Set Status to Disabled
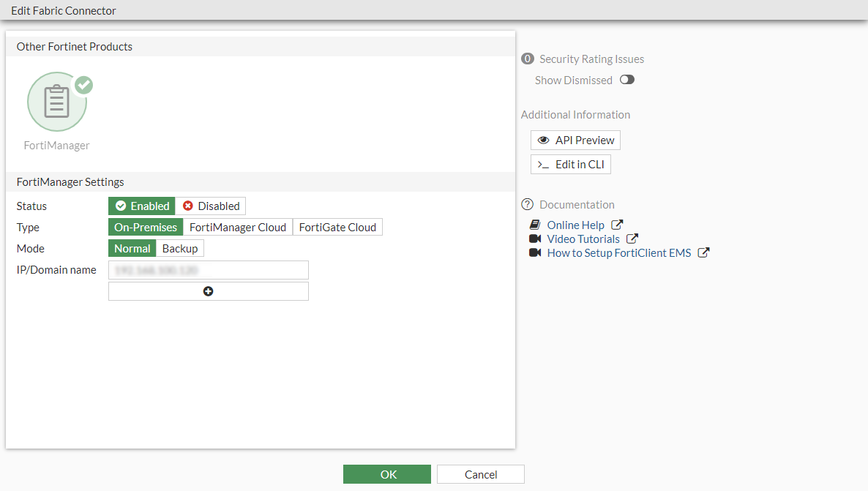This screenshot has height=491, width=868. (x=211, y=206)
